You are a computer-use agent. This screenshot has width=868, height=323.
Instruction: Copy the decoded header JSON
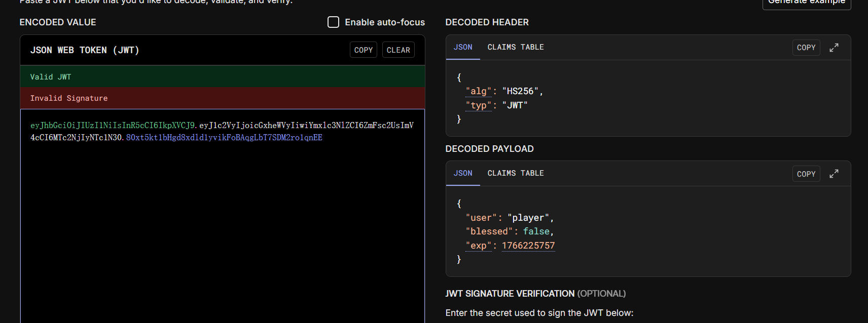click(806, 48)
